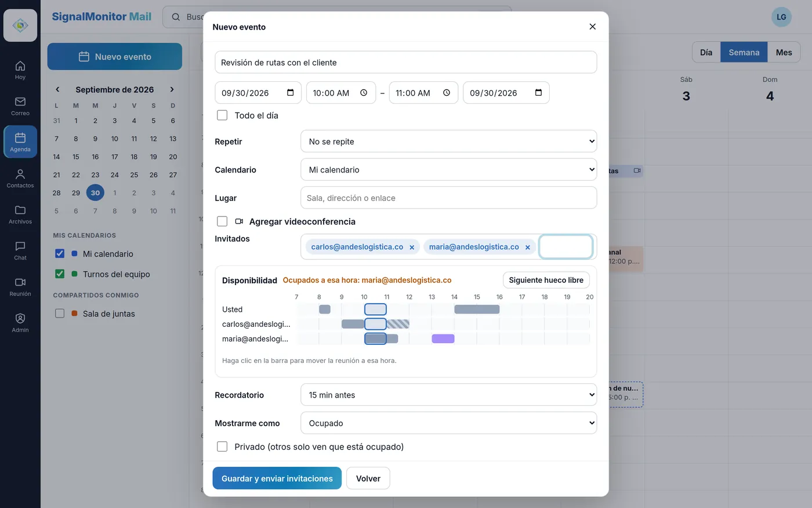Enable the Sala de juntas calendar
The height and width of the screenshot is (508, 812).
(60, 314)
